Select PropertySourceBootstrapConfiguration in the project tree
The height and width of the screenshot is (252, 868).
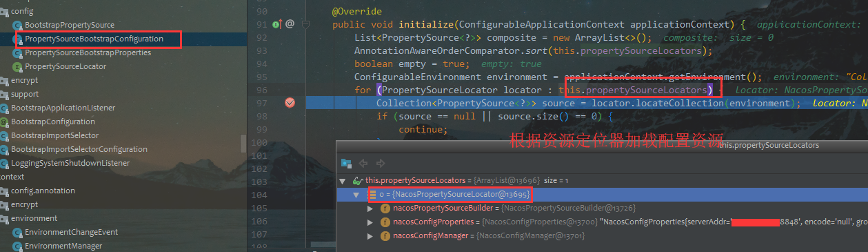click(x=94, y=39)
